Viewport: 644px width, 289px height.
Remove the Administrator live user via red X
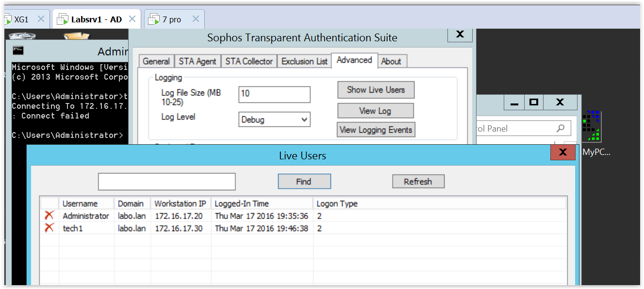[x=49, y=216]
